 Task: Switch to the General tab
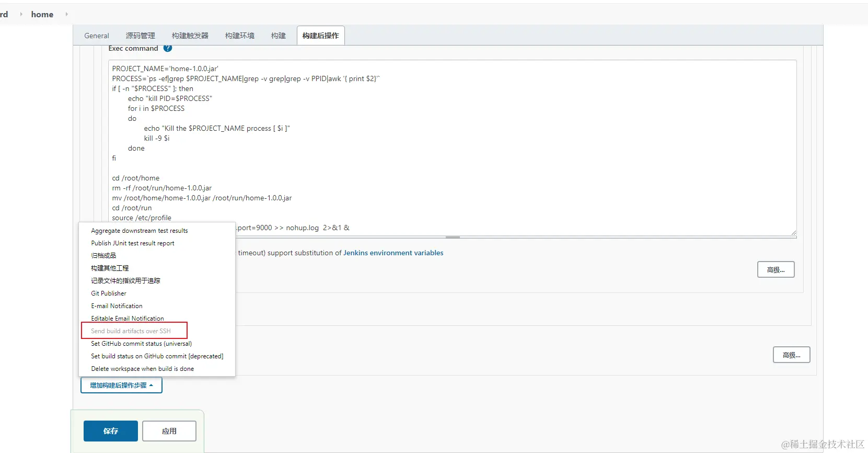coord(97,36)
